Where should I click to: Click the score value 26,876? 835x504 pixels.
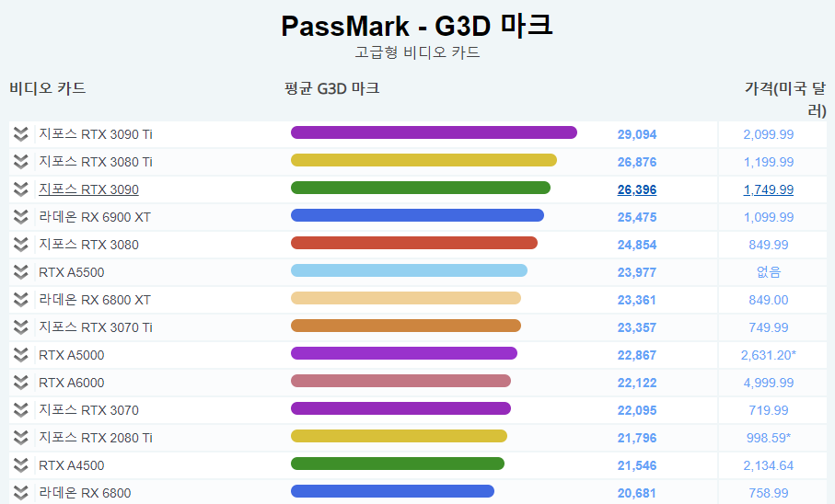click(x=637, y=162)
